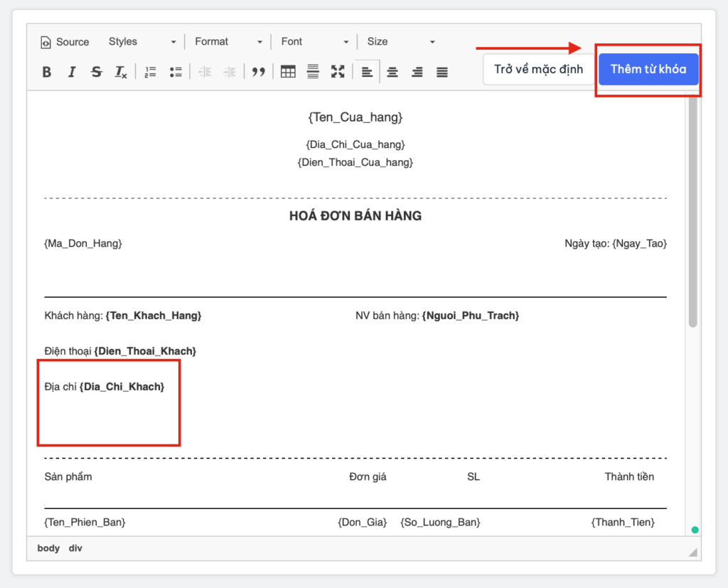The width and height of the screenshot is (728, 588).
Task: Toggle bold formatting
Action: [47, 72]
